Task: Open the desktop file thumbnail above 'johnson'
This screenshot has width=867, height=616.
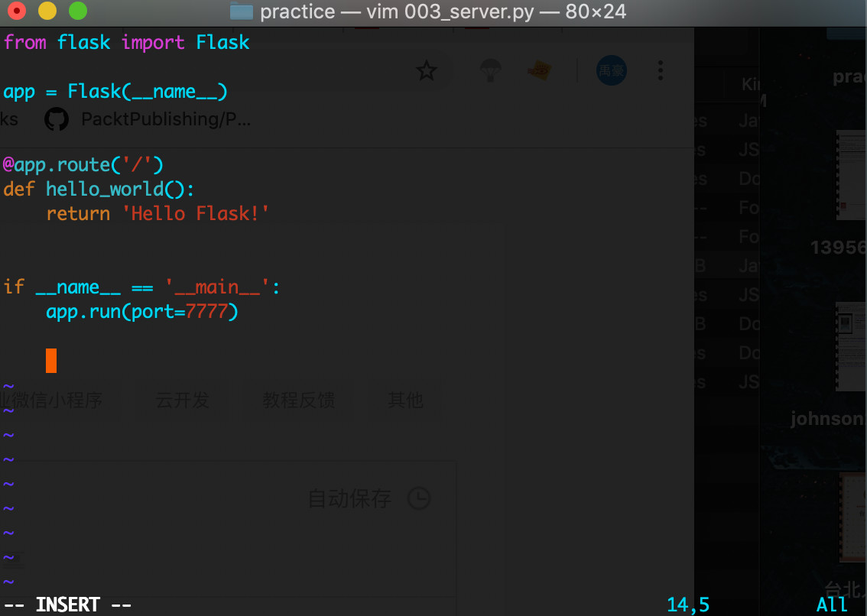Action: pyautogui.click(x=851, y=346)
